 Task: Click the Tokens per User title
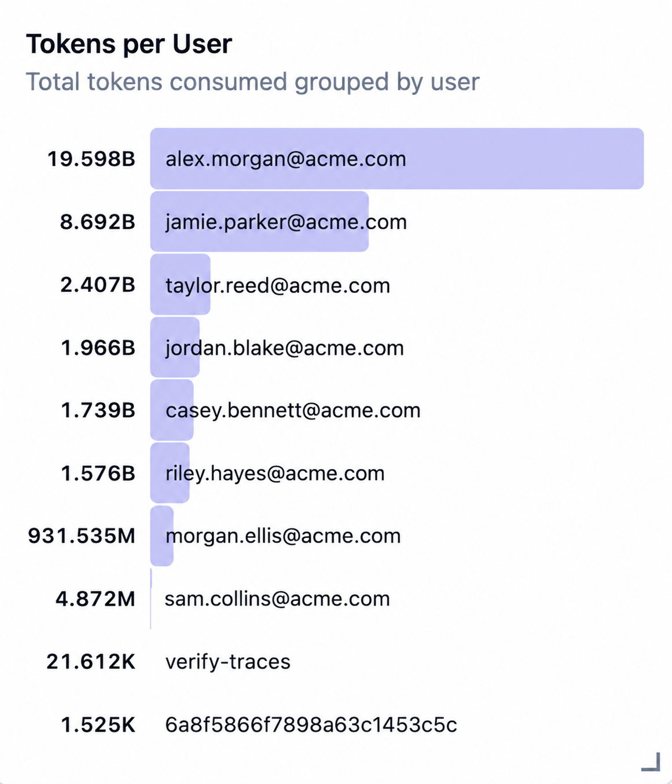[x=129, y=44]
